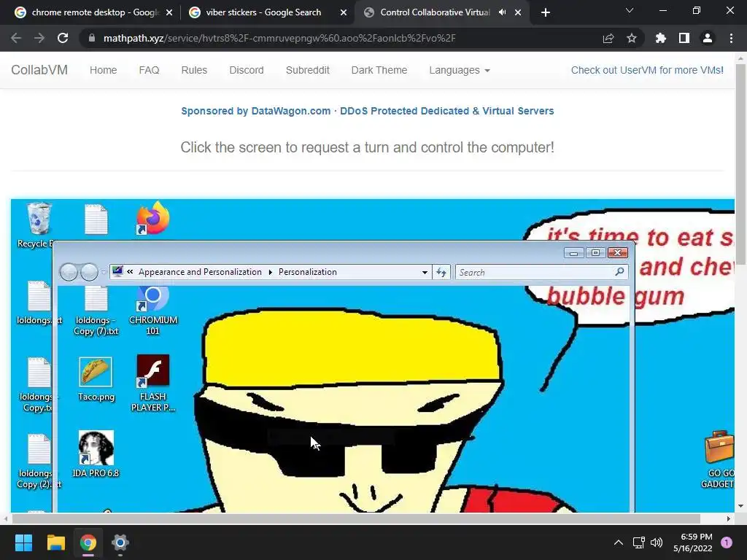Image resolution: width=747 pixels, height=560 pixels.
Task: Open the Firefox shortcut on VM desktop
Action: [x=153, y=218]
